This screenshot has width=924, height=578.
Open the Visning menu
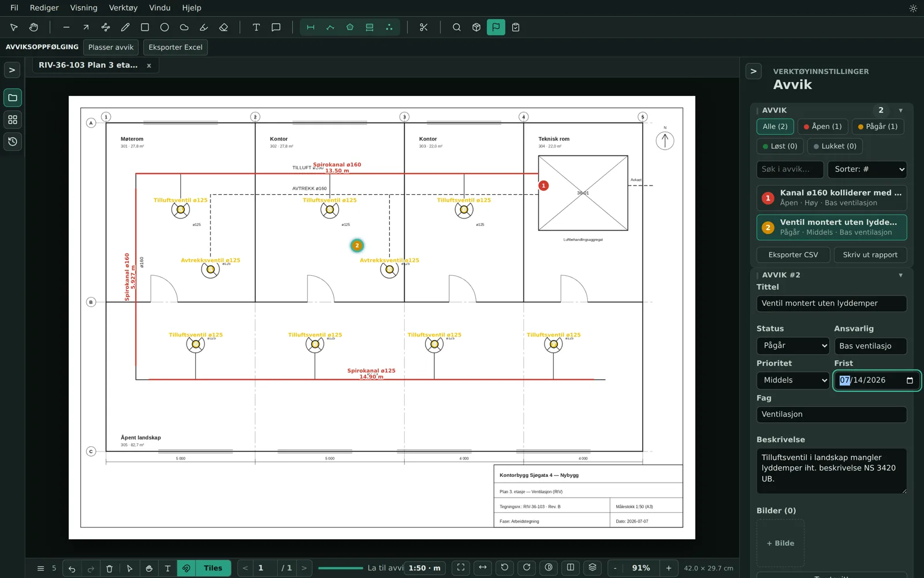click(84, 8)
